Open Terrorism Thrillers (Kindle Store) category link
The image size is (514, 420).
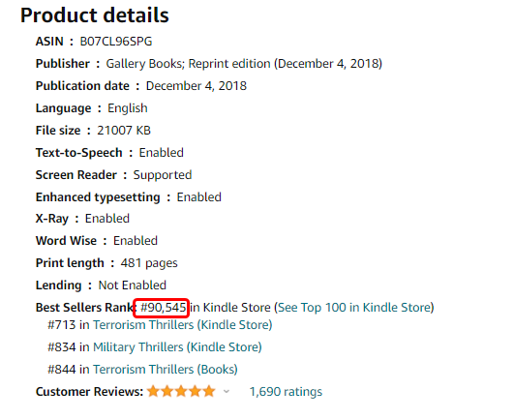pos(183,325)
